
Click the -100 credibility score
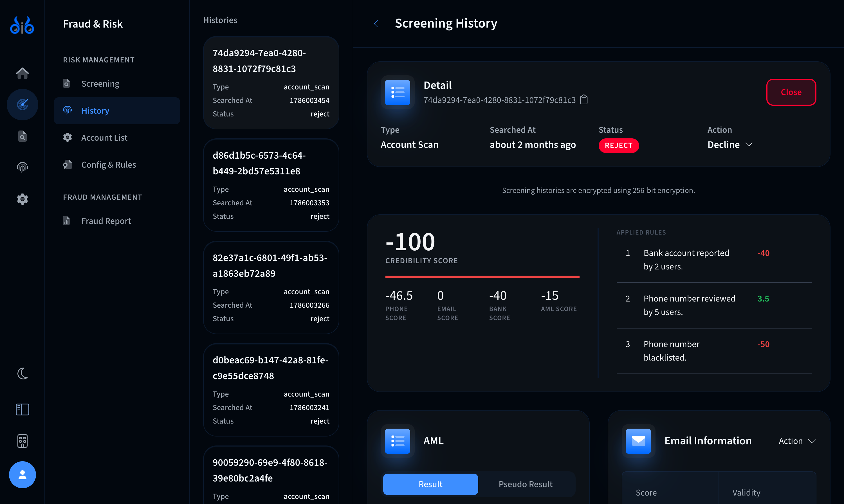click(x=410, y=242)
